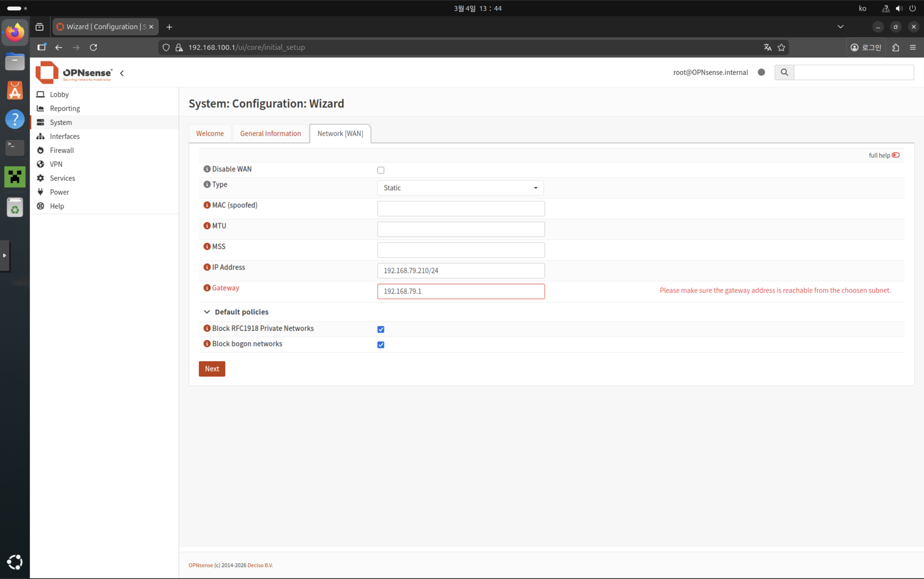The width and height of the screenshot is (924, 579).
Task: Reload the page in Firefox
Action: tap(94, 47)
